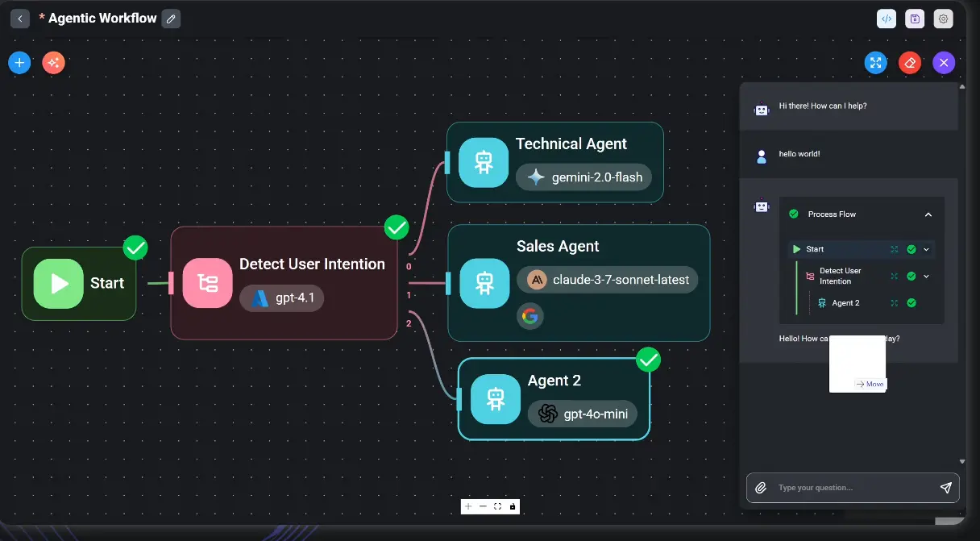The height and width of the screenshot is (541, 980).
Task: Click the blue add node plus button
Action: 20,62
